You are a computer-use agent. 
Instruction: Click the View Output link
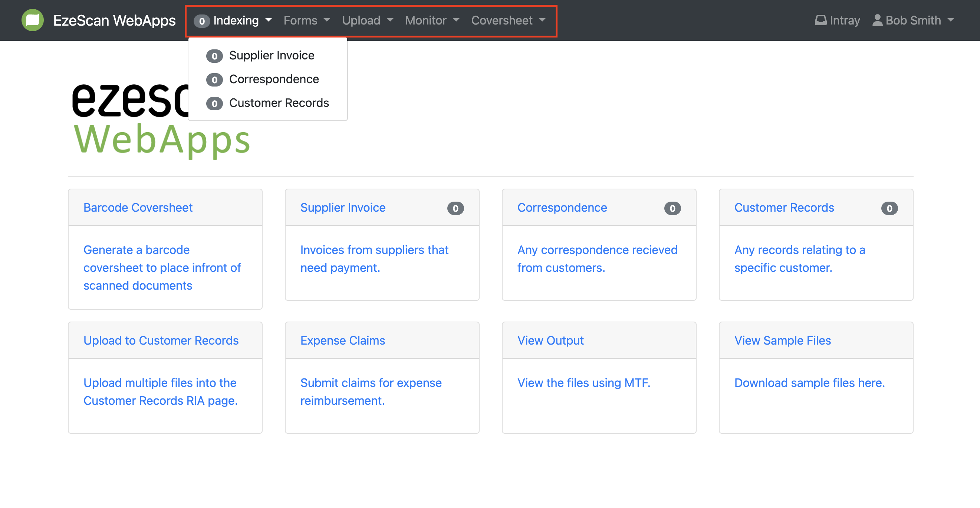[550, 341]
